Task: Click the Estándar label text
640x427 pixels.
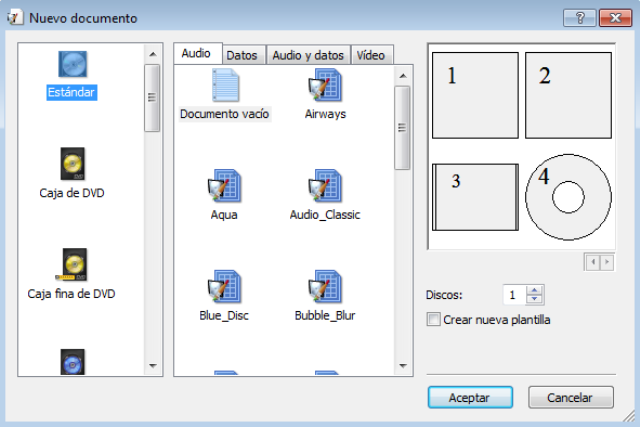Action: click(71, 92)
